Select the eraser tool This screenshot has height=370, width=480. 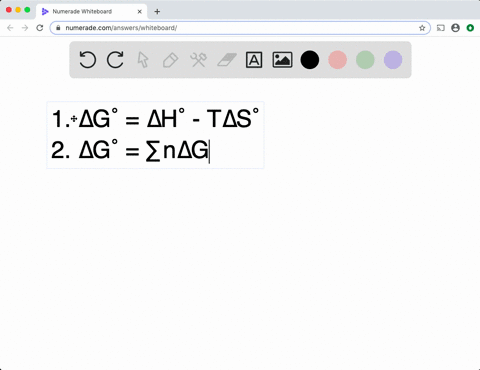click(227, 60)
